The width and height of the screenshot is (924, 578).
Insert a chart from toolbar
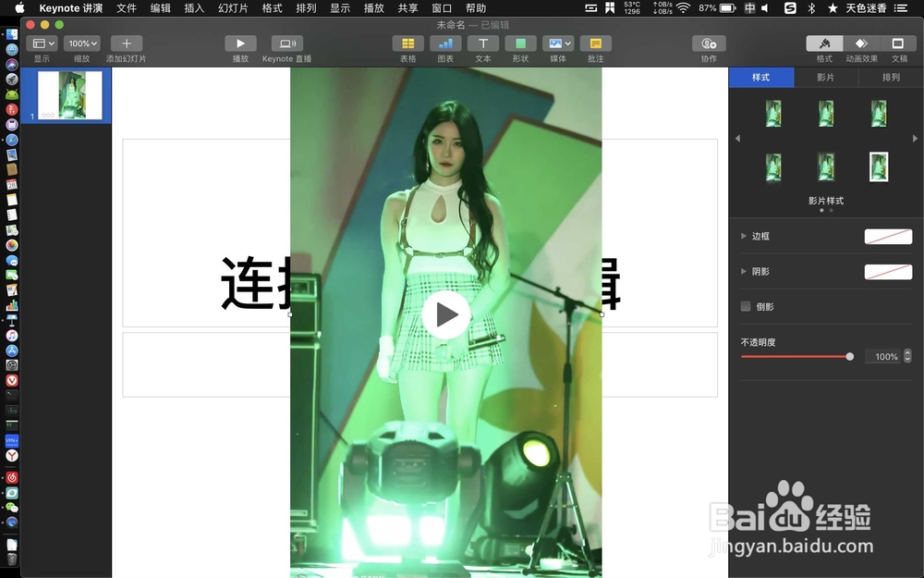pos(445,43)
